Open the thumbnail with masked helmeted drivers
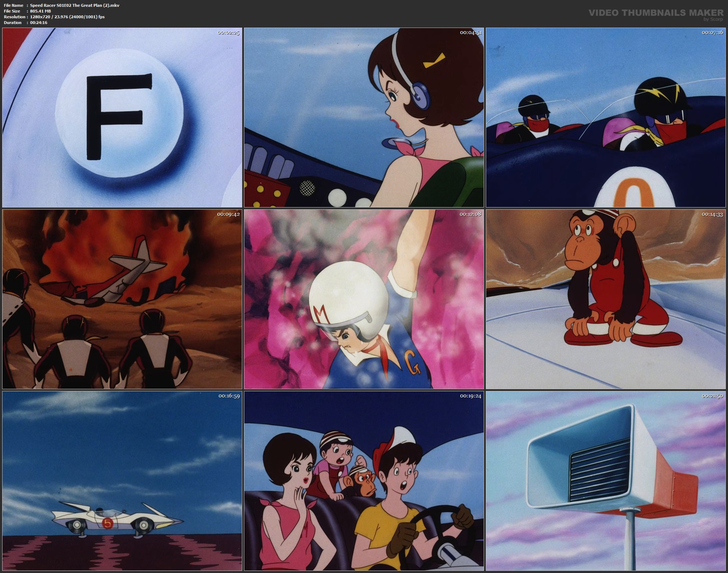This screenshot has height=573, width=728. [x=606, y=118]
